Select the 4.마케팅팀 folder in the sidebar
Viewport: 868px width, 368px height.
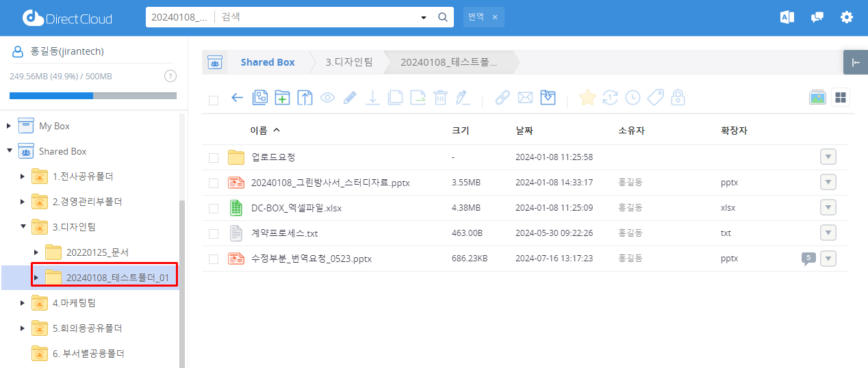click(74, 302)
